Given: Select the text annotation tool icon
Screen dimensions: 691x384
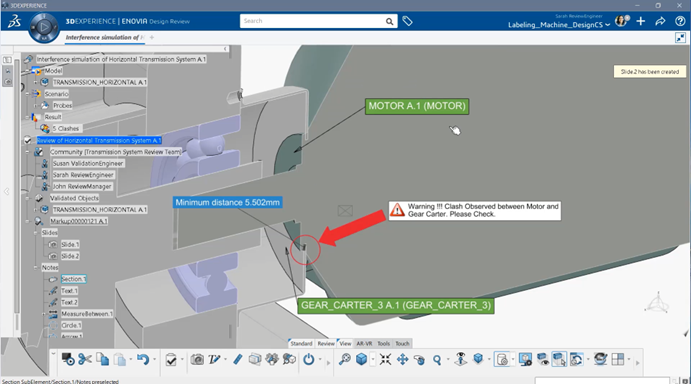Looking at the screenshot, I should pos(215,359).
